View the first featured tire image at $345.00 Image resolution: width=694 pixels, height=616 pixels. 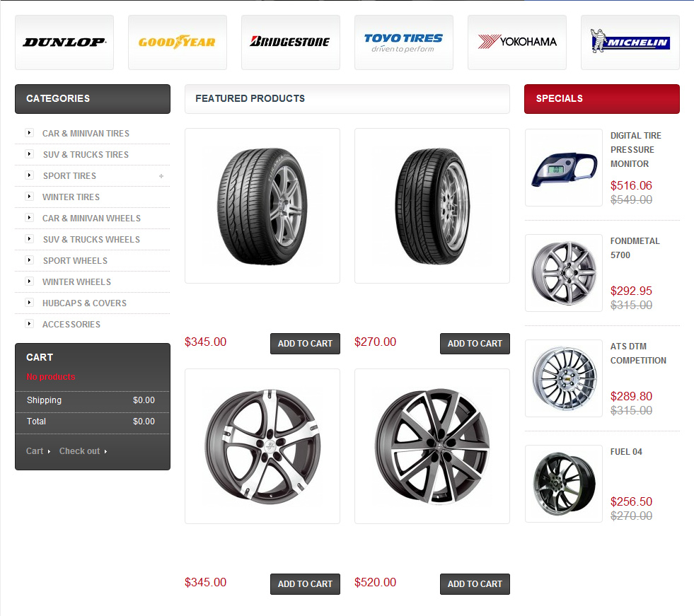pos(262,205)
